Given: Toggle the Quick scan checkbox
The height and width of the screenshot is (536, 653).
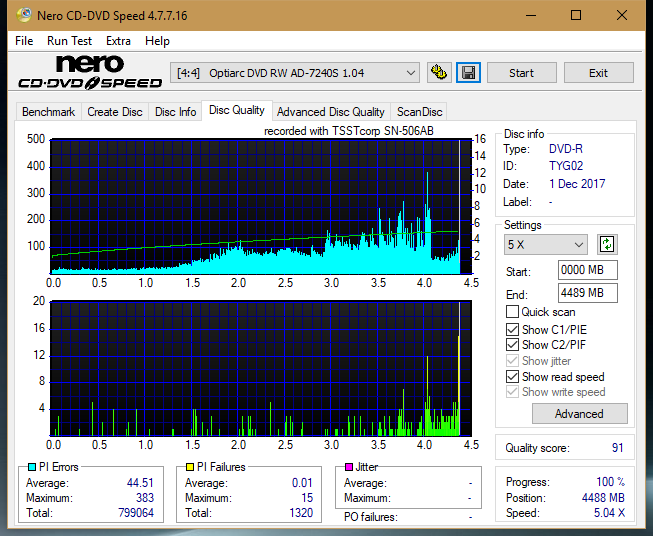Looking at the screenshot, I should coord(512,312).
